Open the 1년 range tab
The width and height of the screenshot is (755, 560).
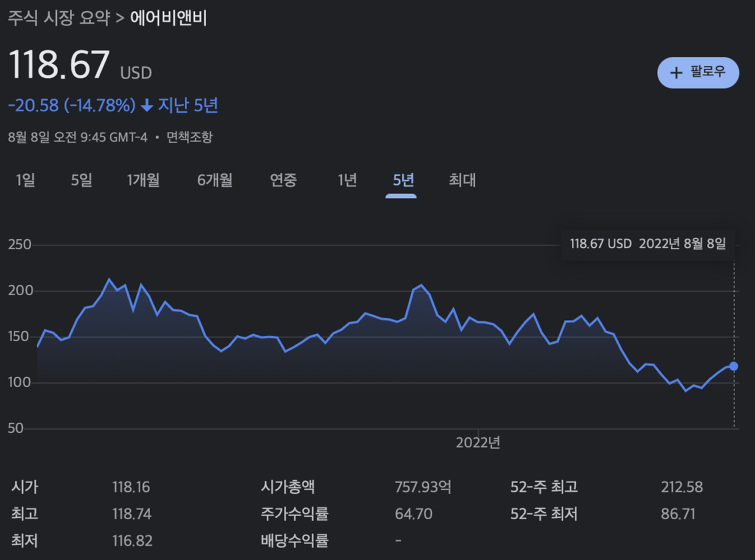tap(347, 180)
